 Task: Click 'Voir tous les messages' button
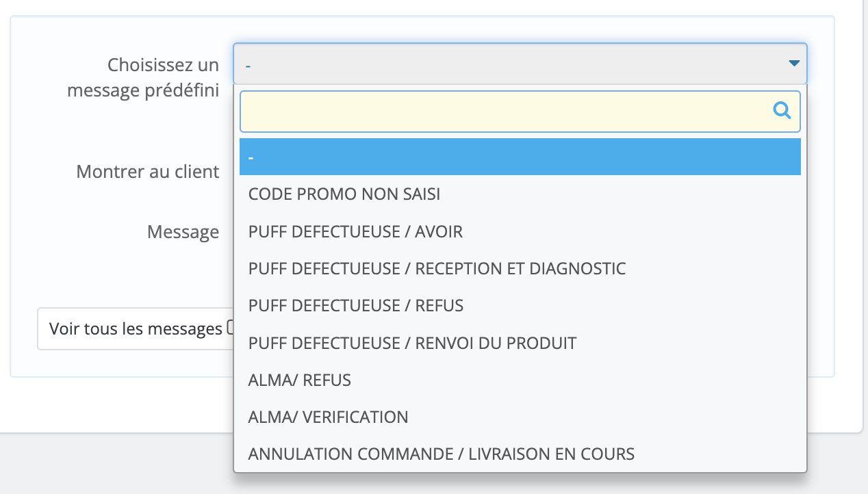tap(137, 328)
